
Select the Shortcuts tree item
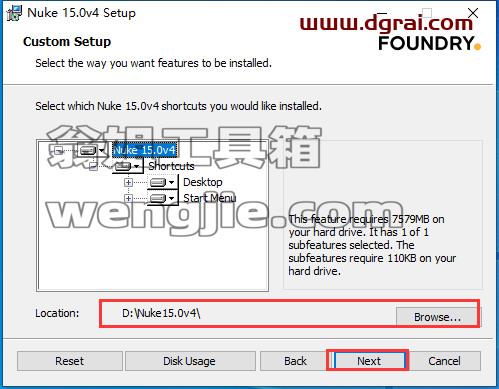point(171,166)
